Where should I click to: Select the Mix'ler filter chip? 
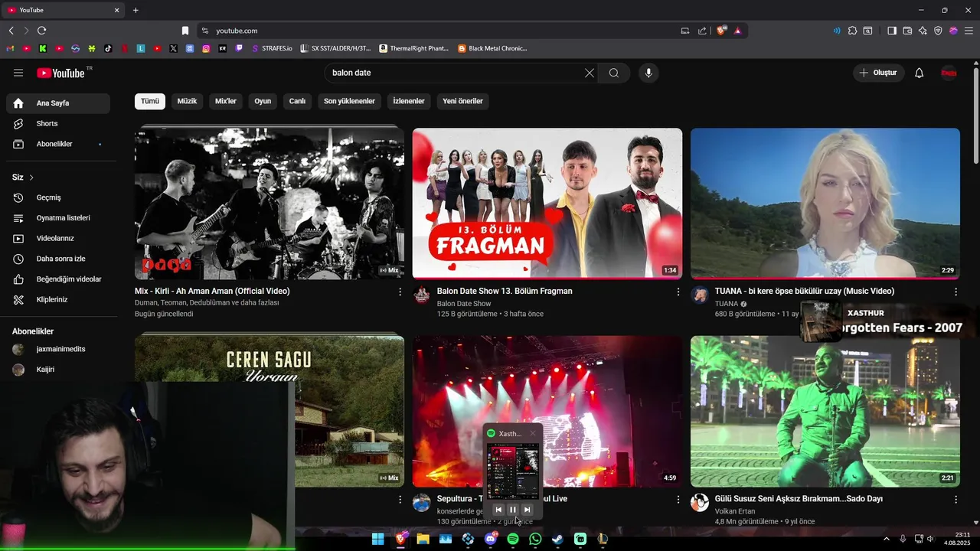click(x=226, y=101)
